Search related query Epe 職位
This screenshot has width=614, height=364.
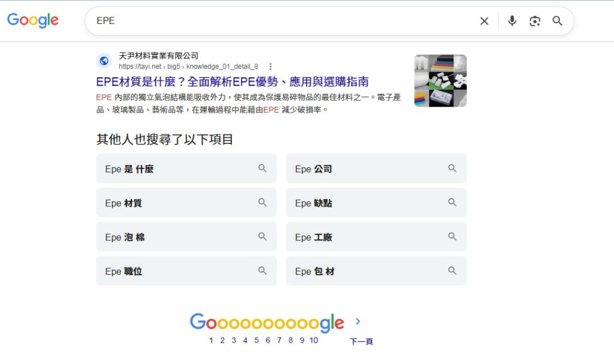tap(186, 270)
